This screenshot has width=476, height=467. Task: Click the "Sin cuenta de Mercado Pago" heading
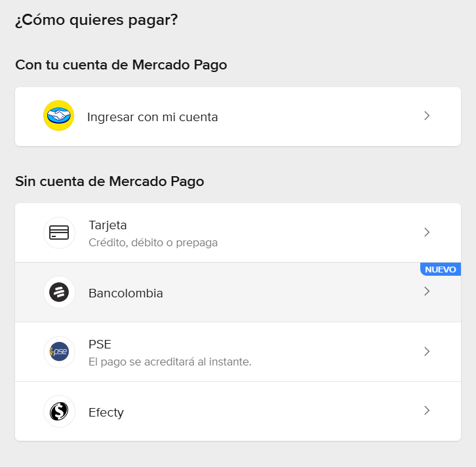[109, 181]
